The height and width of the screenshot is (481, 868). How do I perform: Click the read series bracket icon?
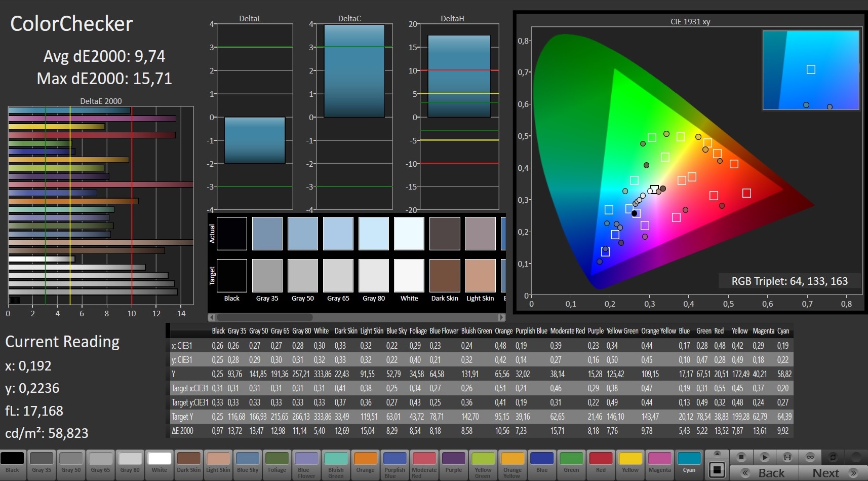coord(787,457)
